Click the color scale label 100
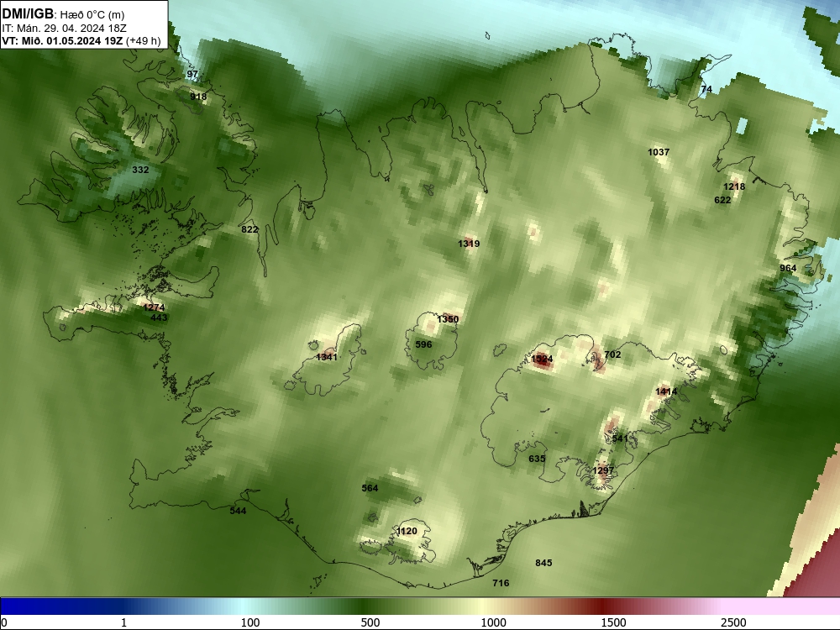This screenshot has height=630, width=840. tap(250, 622)
